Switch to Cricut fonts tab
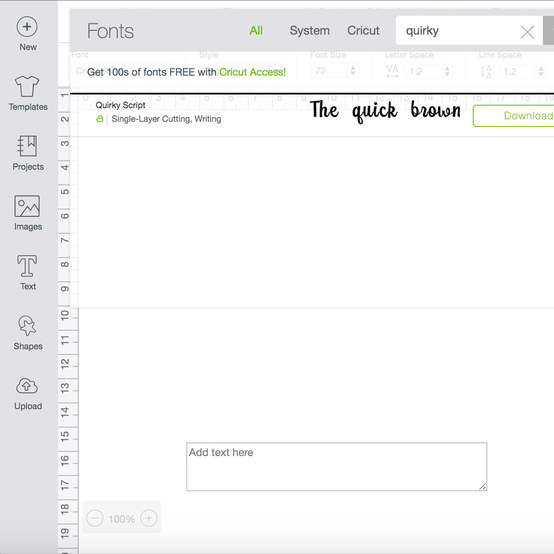The width and height of the screenshot is (554, 554). 363,31
